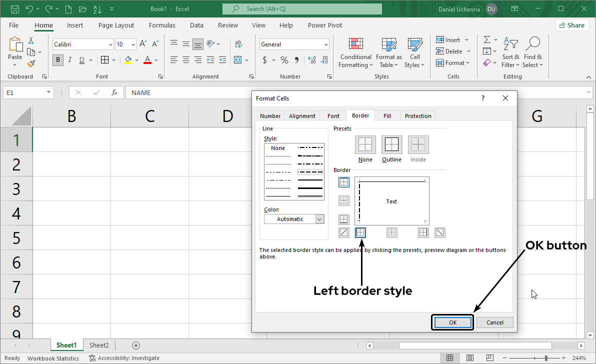Open the General number format dropdown
Image resolution: width=596 pixels, height=364 pixels.
(326, 44)
